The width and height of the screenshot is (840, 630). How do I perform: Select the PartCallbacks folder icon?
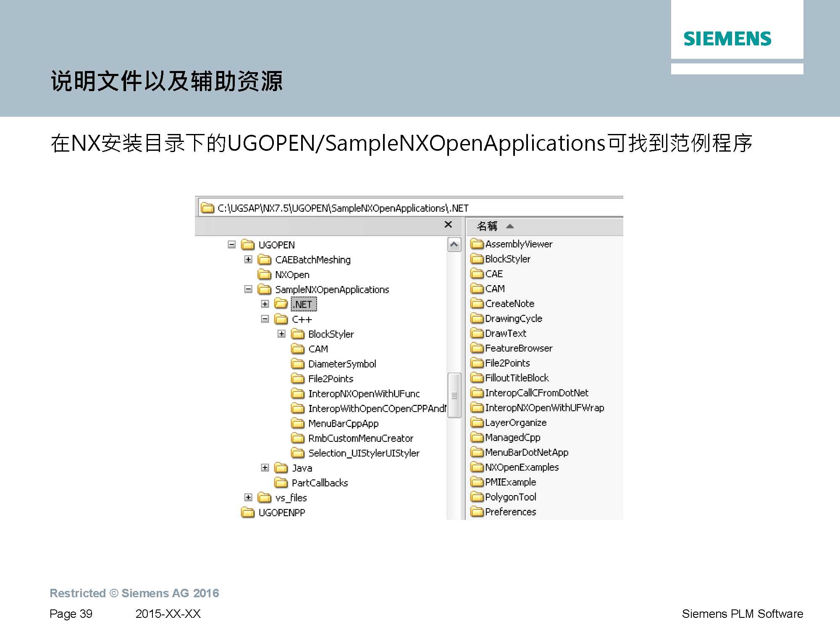[281, 483]
